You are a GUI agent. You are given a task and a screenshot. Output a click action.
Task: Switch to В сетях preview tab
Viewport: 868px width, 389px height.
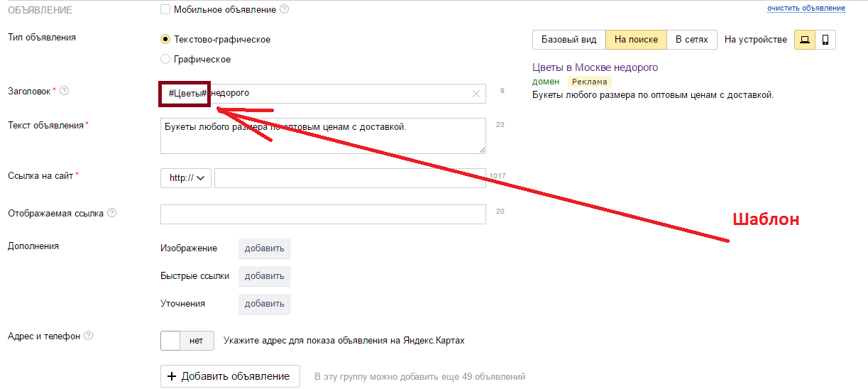pyautogui.click(x=691, y=40)
